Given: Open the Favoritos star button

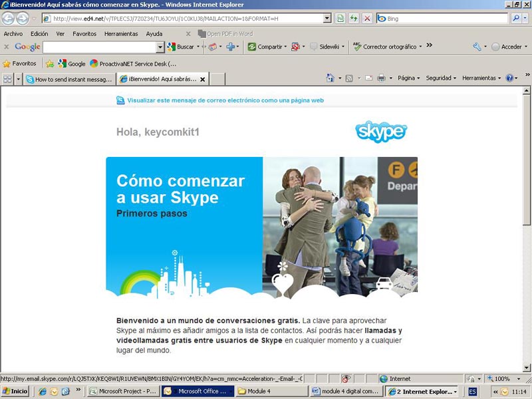Looking at the screenshot, I should point(20,63).
